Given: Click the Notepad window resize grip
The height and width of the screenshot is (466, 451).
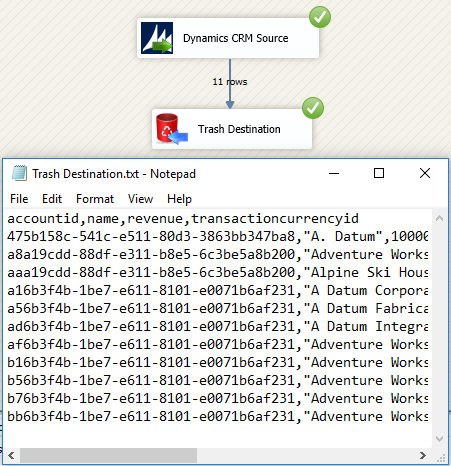Looking at the screenshot, I should pyautogui.click(x=441, y=457).
